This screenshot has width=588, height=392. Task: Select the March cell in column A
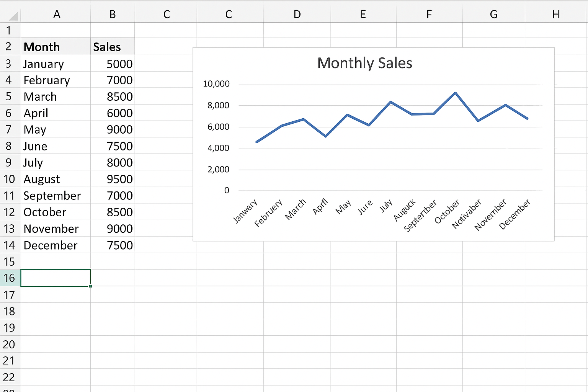tap(56, 96)
